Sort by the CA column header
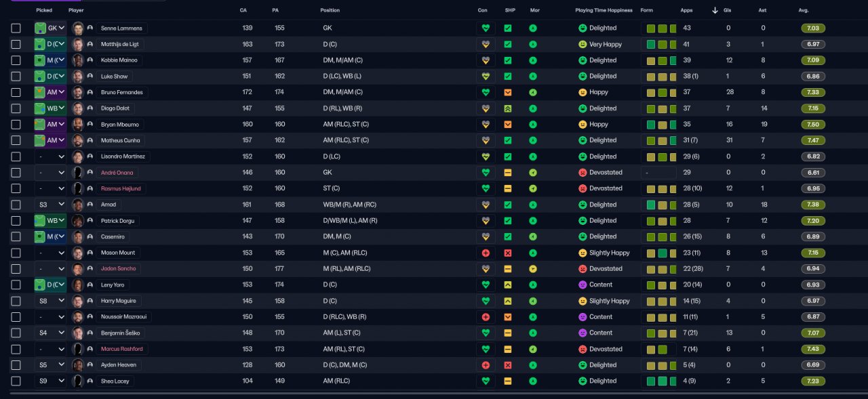 [x=243, y=11]
